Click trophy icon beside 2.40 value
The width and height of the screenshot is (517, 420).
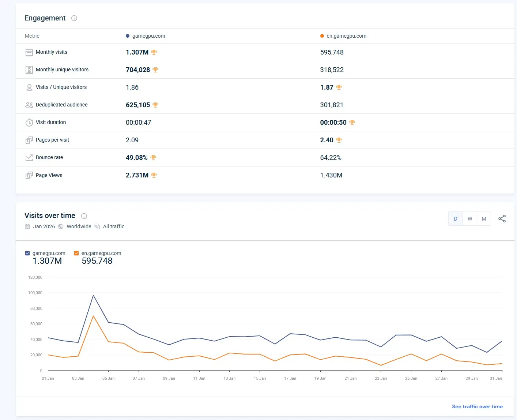click(x=339, y=140)
